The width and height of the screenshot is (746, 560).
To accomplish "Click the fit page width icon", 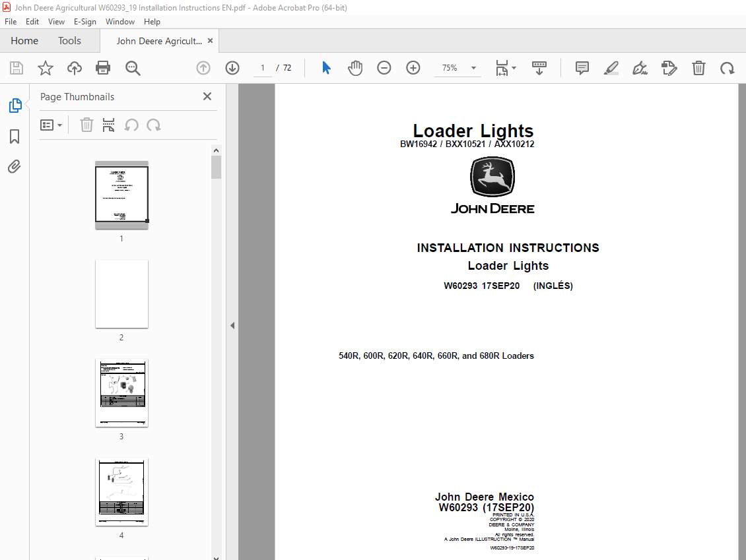I will (x=502, y=68).
